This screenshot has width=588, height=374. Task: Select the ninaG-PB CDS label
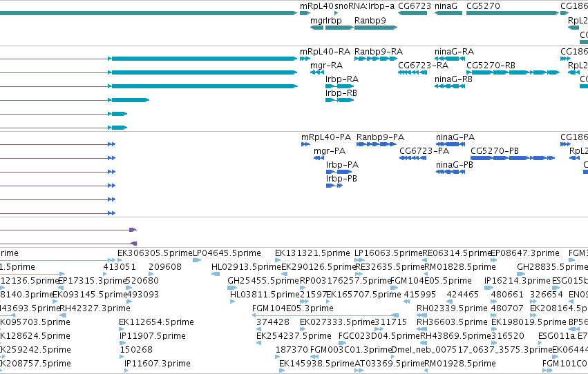(455, 165)
